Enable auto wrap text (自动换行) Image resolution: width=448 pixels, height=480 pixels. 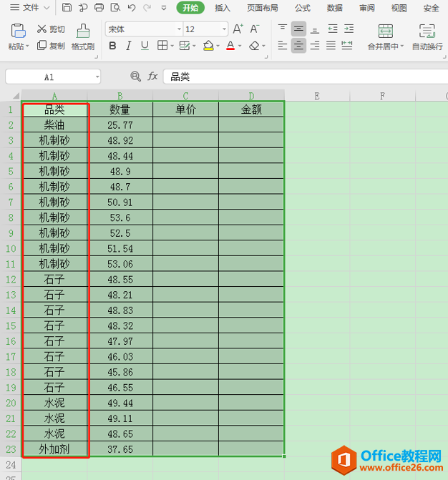coord(427,37)
